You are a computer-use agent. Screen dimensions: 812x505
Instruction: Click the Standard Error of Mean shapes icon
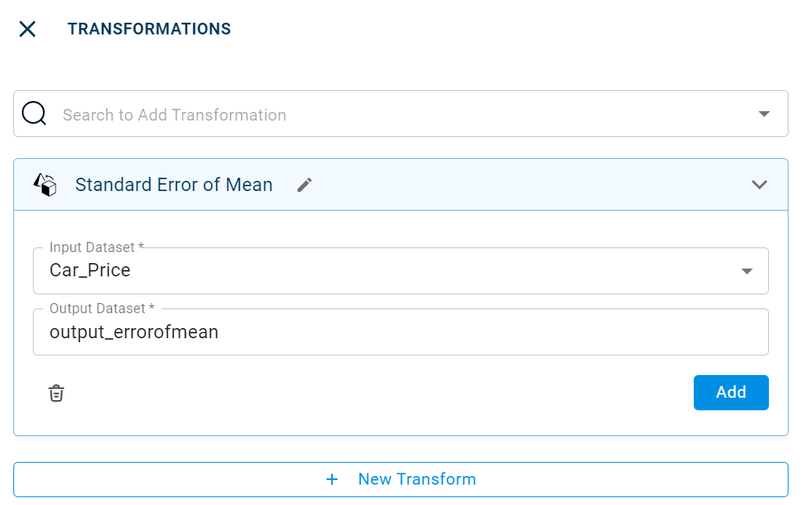(45, 185)
